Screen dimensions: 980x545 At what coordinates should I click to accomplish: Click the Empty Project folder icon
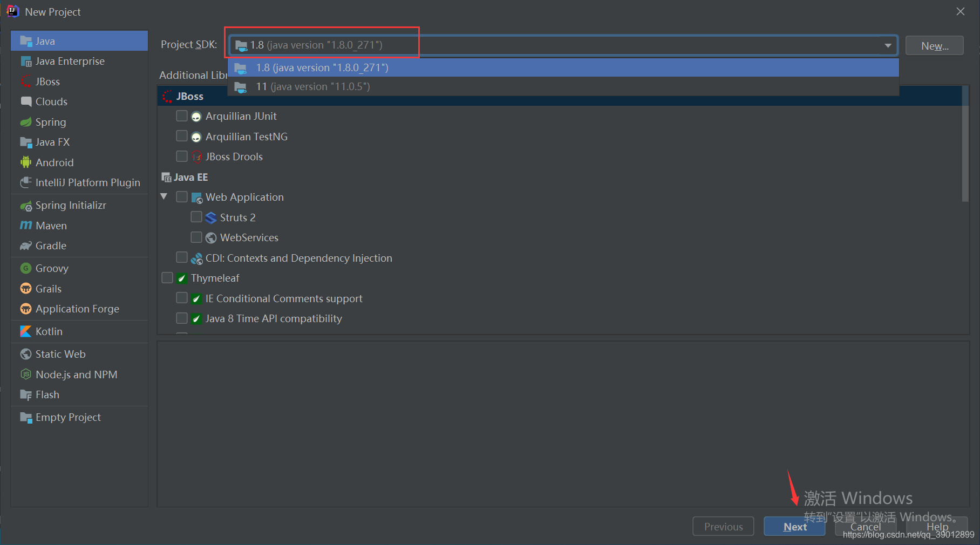pyautogui.click(x=26, y=418)
